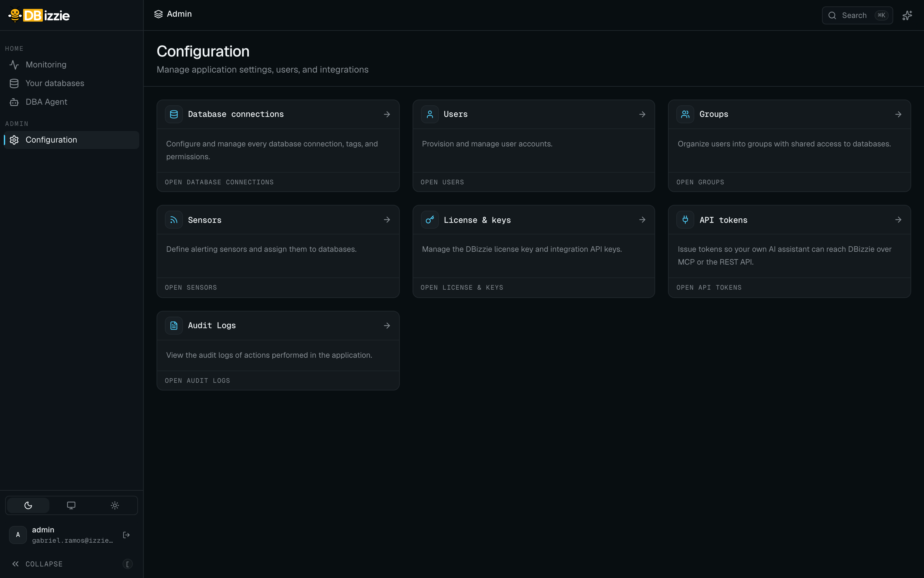Click OPEN AUDIT LOGS link

197,381
